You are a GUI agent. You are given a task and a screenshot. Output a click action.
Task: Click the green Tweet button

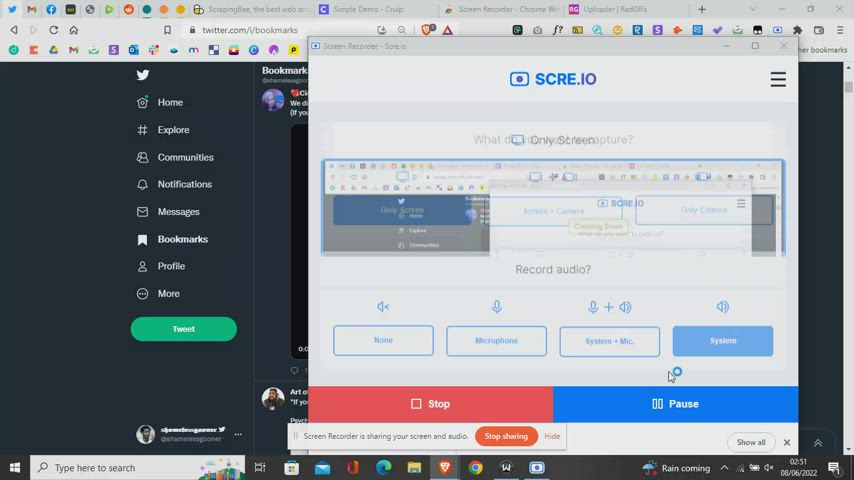click(x=184, y=329)
